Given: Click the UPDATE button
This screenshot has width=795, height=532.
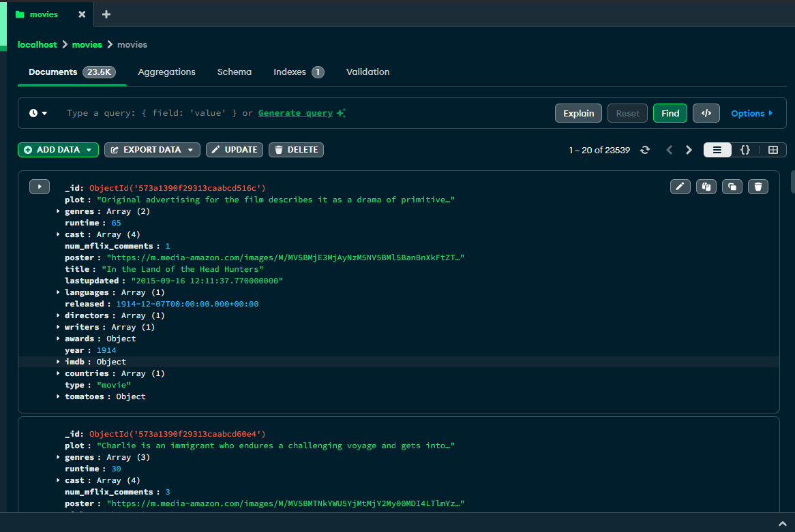Looking at the screenshot, I should point(235,150).
